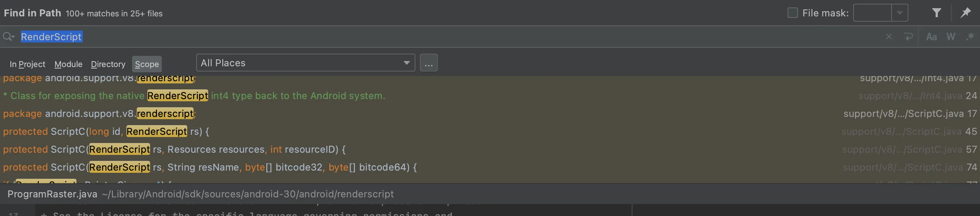Viewport: 980px width, 216px height.
Task: Select the Directory search tab
Action: pyautogui.click(x=108, y=64)
